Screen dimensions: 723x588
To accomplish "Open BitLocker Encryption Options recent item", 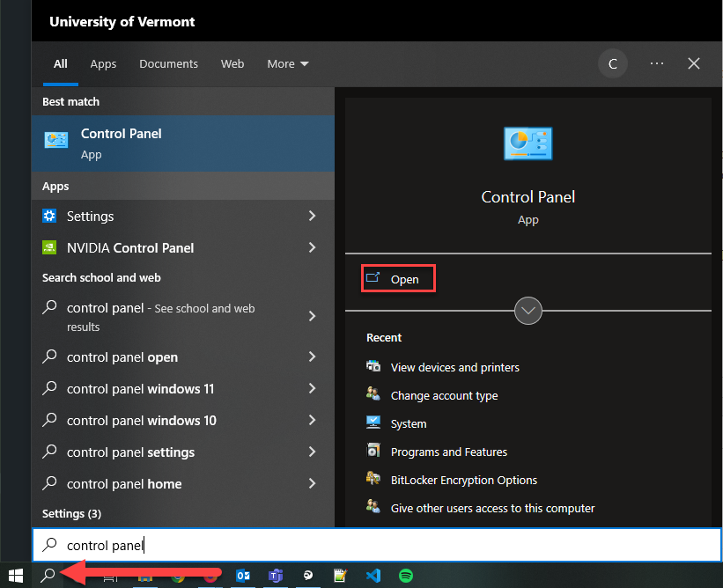I will click(x=463, y=481).
